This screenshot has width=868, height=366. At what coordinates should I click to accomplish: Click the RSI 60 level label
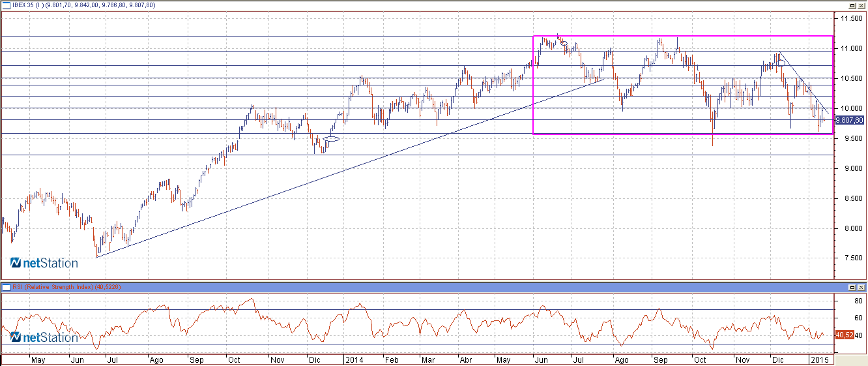click(x=858, y=318)
